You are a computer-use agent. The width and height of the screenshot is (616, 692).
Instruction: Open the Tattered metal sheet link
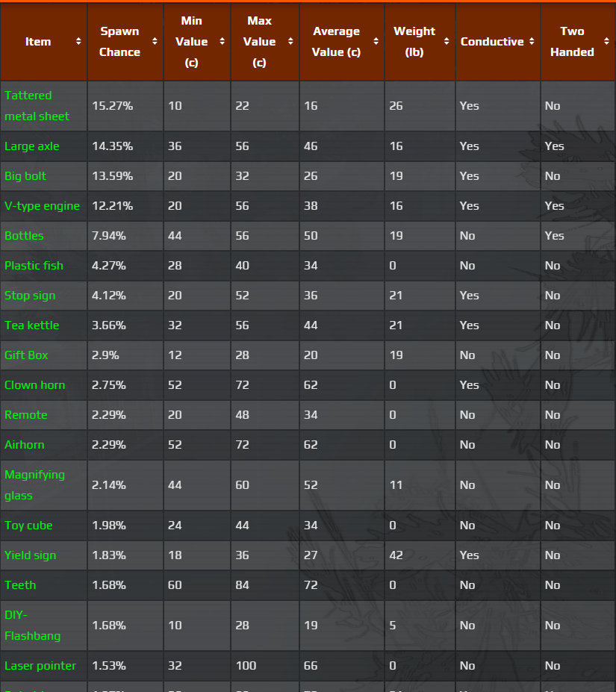point(37,106)
